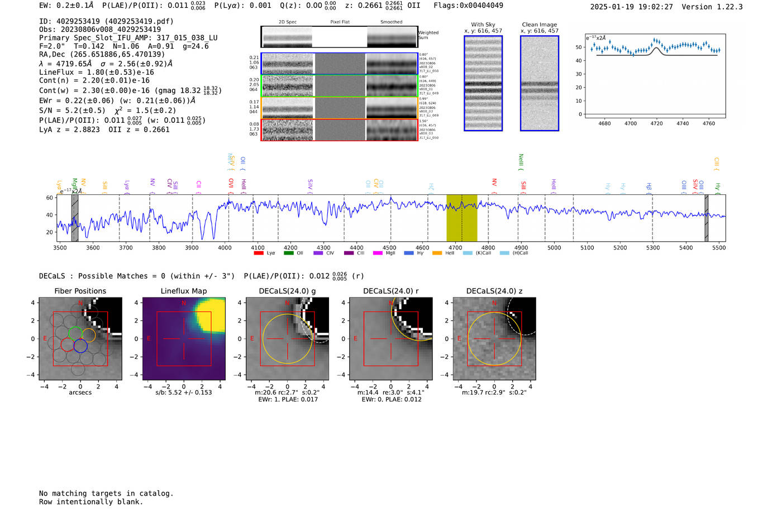Click the orange fiber circle in Fiber Positions
The height and width of the screenshot is (532, 782).
tap(89, 336)
